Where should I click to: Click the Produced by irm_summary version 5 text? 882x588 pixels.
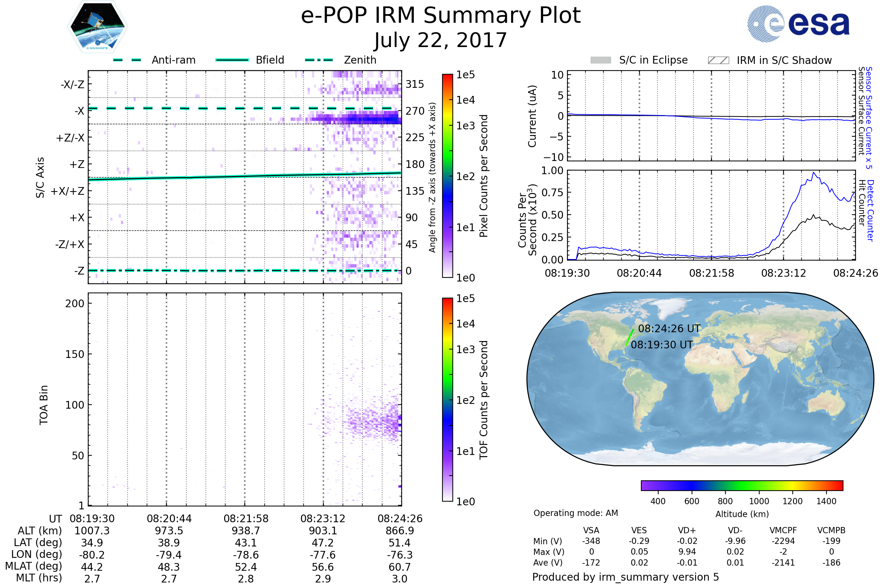click(625, 577)
